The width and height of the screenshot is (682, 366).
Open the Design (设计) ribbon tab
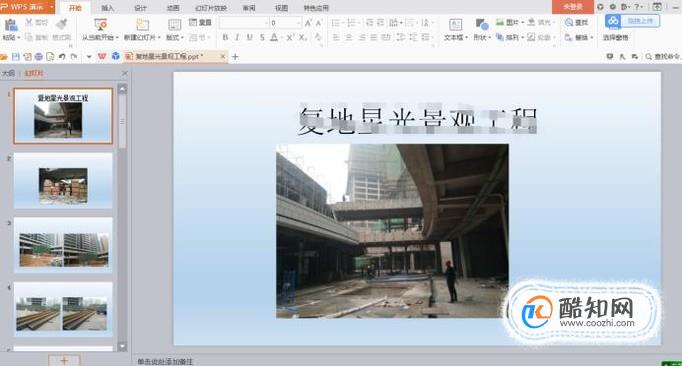[x=140, y=8]
